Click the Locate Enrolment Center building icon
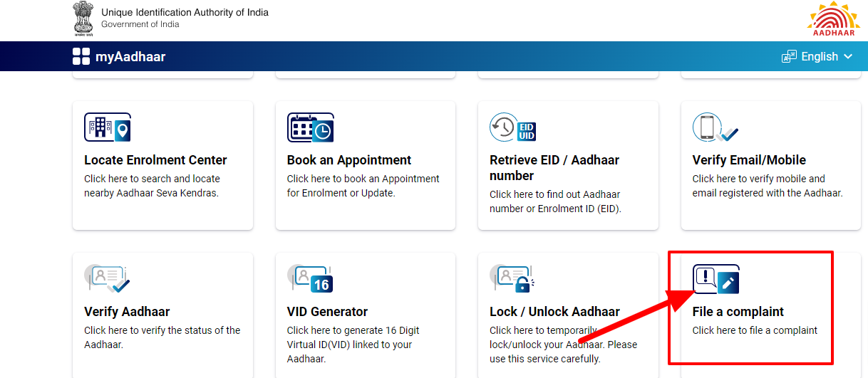 point(108,127)
